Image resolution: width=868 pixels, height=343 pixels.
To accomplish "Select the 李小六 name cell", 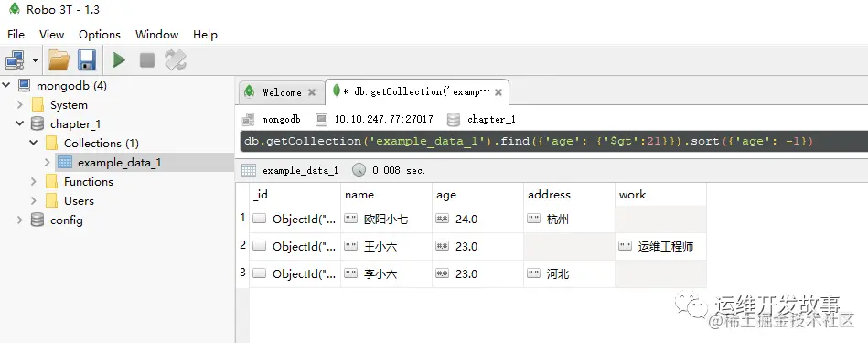I will click(x=386, y=273).
